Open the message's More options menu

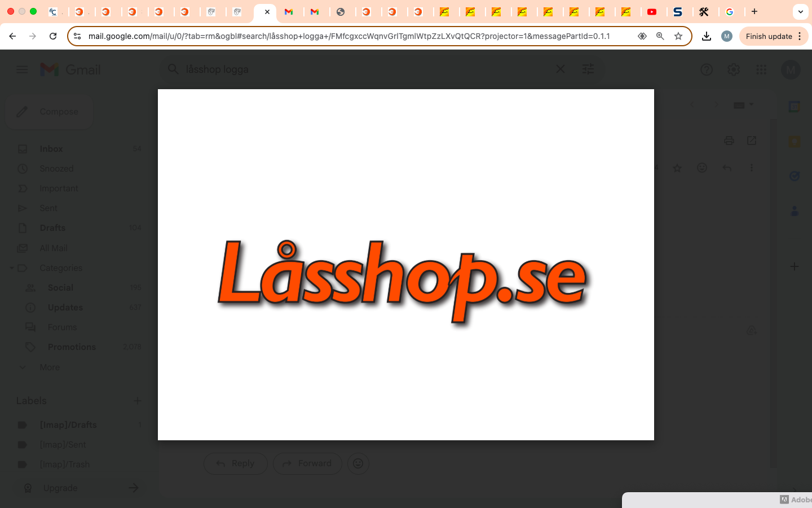tap(751, 168)
